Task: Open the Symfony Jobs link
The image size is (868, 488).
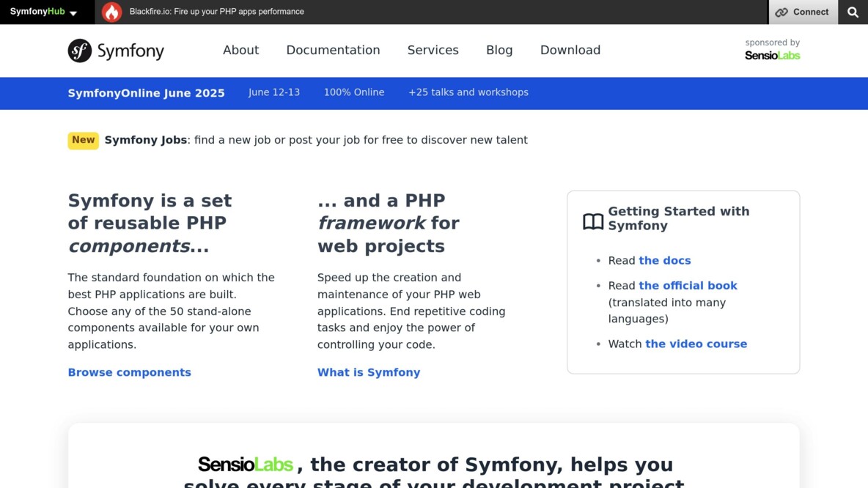Action: click(146, 140)
